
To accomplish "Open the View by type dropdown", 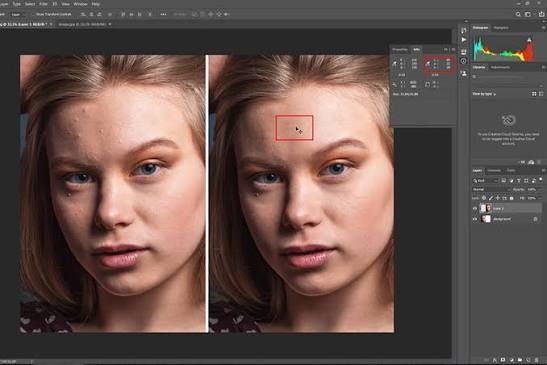I will [x=484, y=94].
